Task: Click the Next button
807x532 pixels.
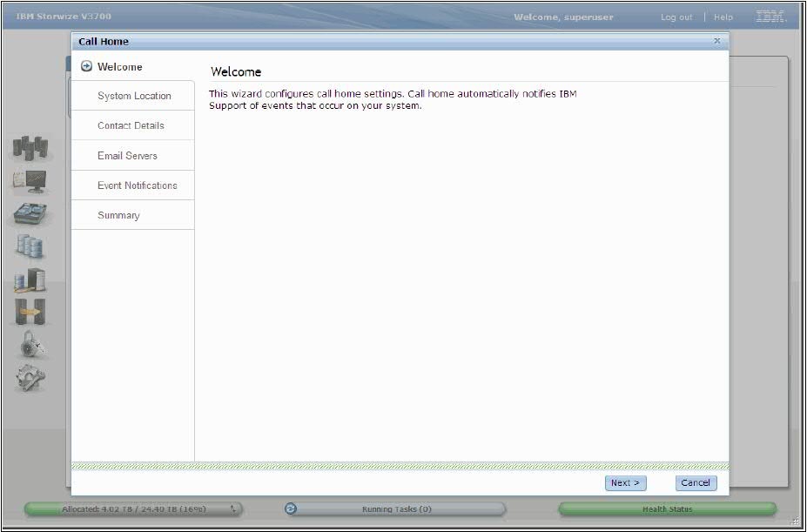Action: [625, 482]
